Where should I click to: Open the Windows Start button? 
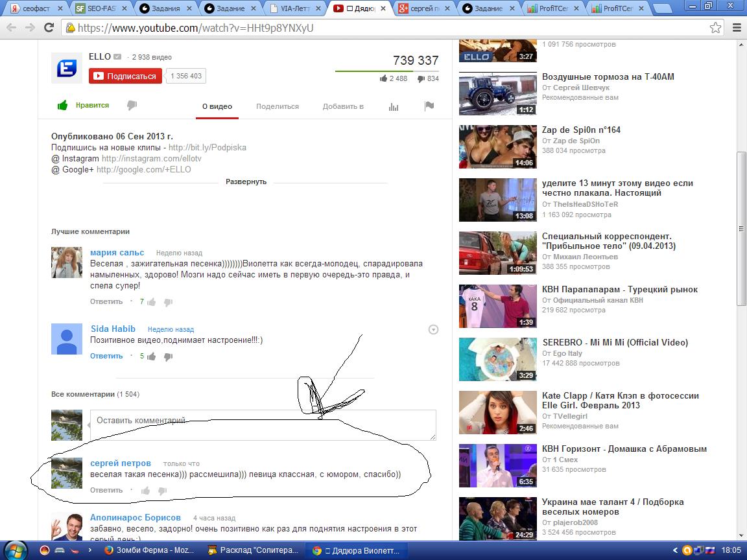click(16, 550)
